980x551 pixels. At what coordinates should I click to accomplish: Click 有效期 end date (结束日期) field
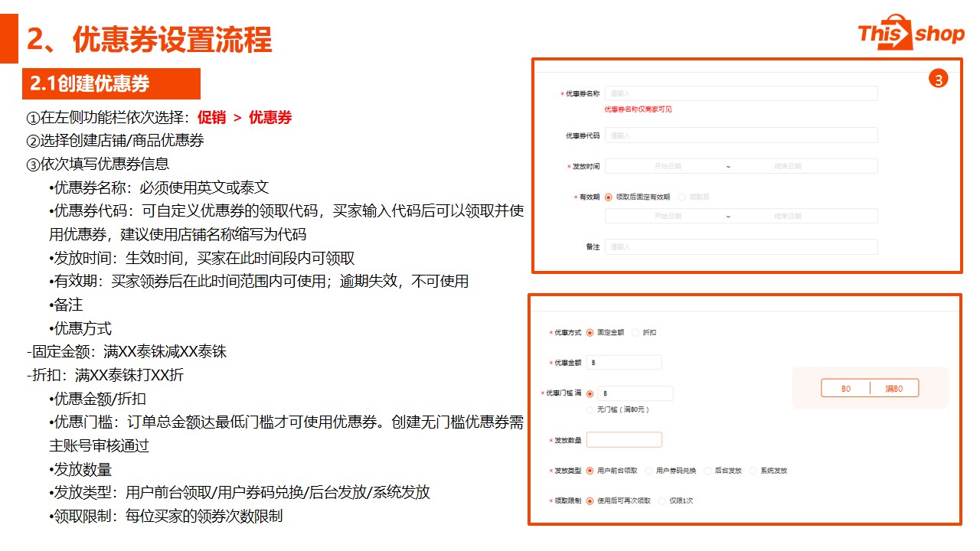tap(788, 217)
